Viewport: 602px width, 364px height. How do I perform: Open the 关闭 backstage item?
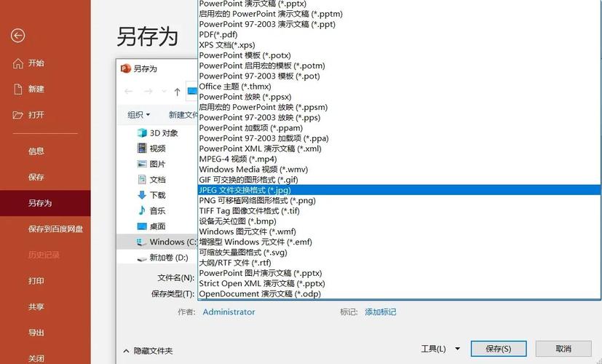coord(45,358)
